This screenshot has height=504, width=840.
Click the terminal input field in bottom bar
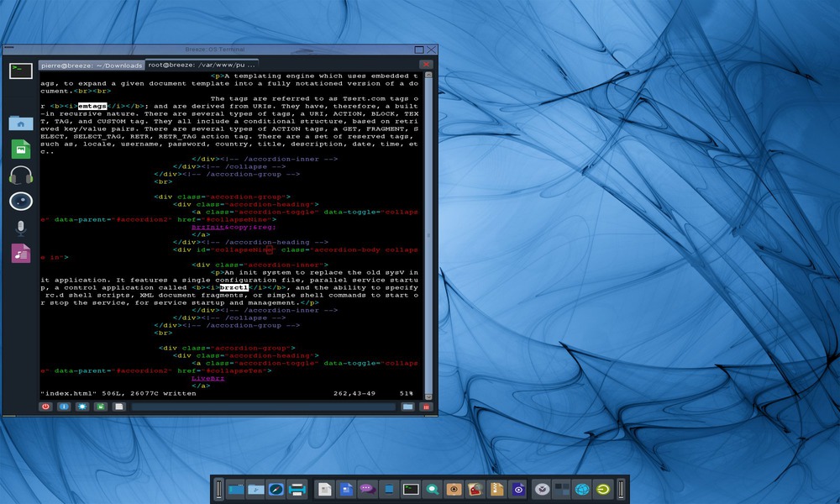[263, 407]
